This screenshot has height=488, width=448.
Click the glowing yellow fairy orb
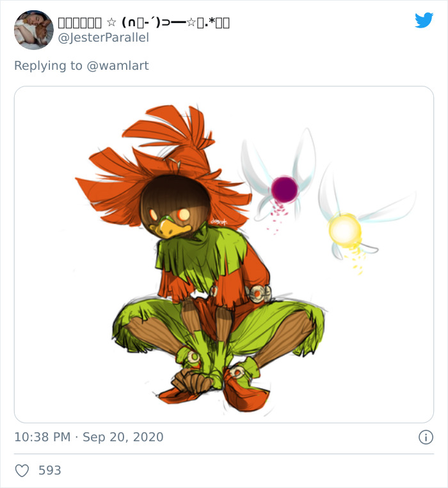tap(344, 229)
